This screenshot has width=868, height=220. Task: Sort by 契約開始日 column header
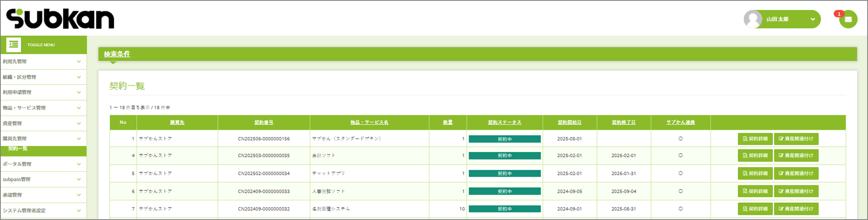click(x=569, y=123)
